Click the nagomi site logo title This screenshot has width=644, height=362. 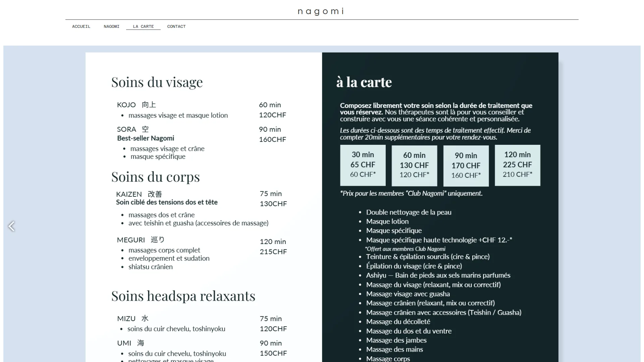click(x=321, y=11)
